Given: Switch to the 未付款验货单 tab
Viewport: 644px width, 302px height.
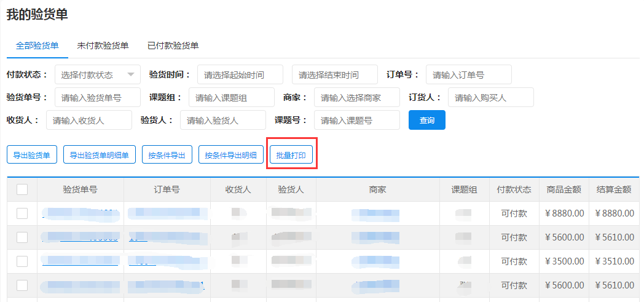Looking at the screenshot, I should click(103, 46).
